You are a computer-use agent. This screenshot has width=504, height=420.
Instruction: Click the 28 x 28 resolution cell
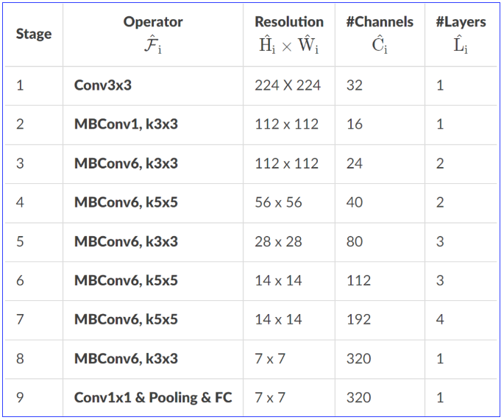(x=278, y=241)
